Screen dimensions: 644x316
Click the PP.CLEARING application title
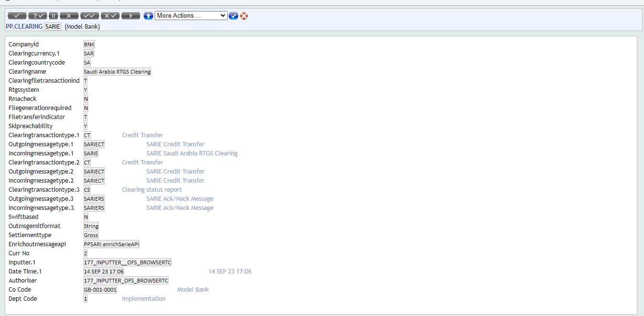[24, 27]
